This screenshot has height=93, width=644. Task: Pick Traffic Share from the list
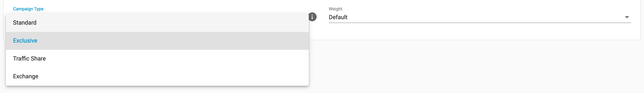pyautogui.click(x=29, y=59)
